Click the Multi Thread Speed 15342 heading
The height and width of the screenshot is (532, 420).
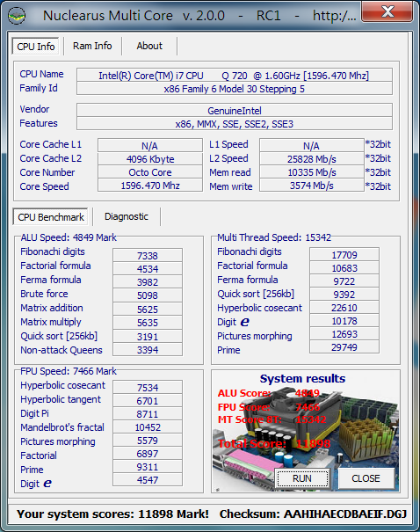click(x=274, y=237)
